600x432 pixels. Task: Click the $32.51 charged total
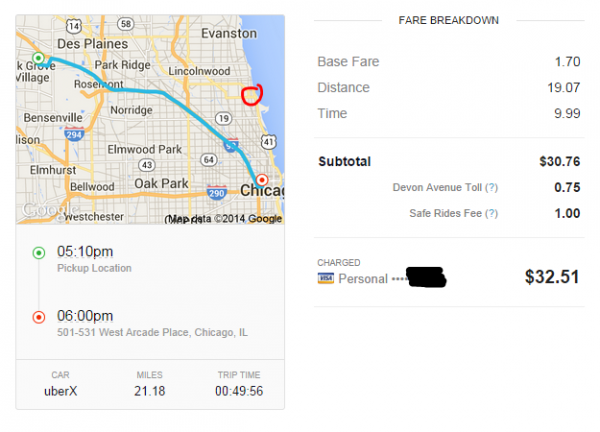point(552,276)
